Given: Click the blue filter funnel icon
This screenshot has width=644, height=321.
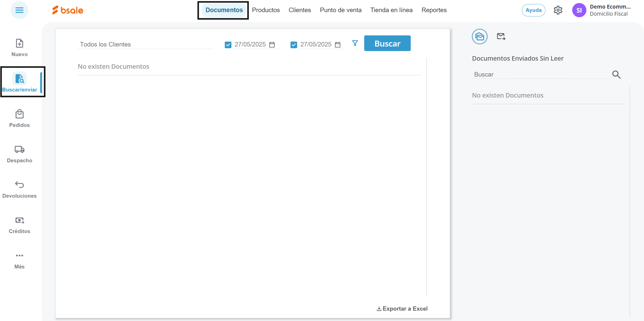Looking at the screenshot, I should coord(355,43).
